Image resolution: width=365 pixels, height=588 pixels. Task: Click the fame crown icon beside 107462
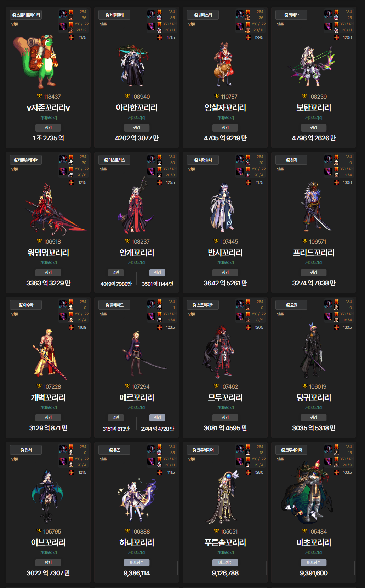coord(216,386)
